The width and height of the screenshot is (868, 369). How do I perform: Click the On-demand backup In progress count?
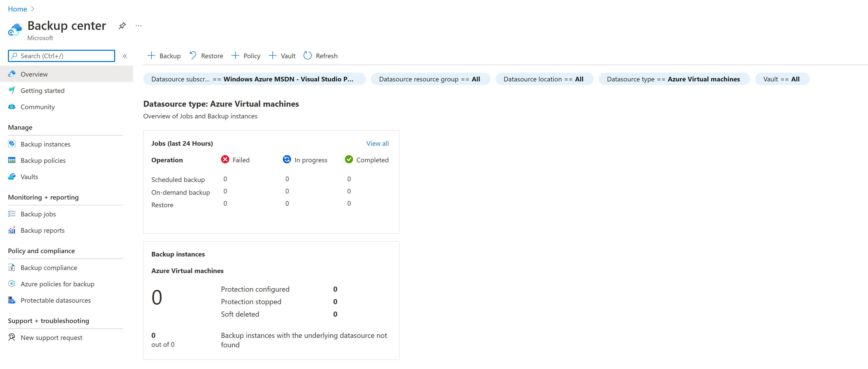287,191
